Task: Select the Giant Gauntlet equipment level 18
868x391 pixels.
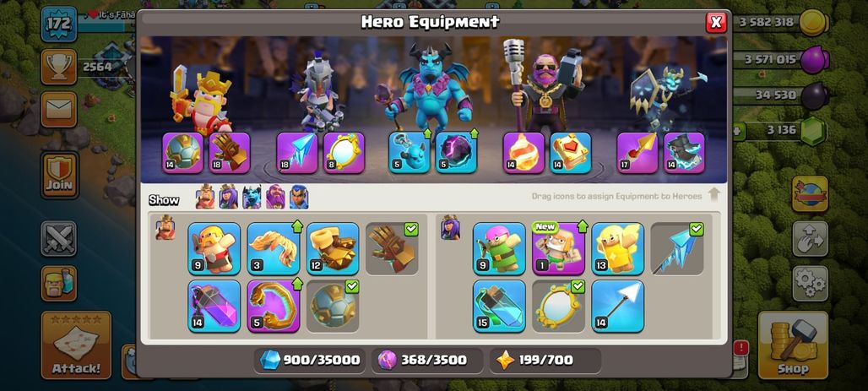Action: tap(230, 153)
